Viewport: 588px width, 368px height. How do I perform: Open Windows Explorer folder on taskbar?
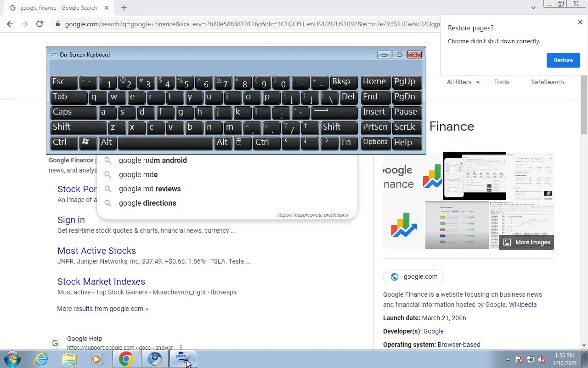click(69, 359)
